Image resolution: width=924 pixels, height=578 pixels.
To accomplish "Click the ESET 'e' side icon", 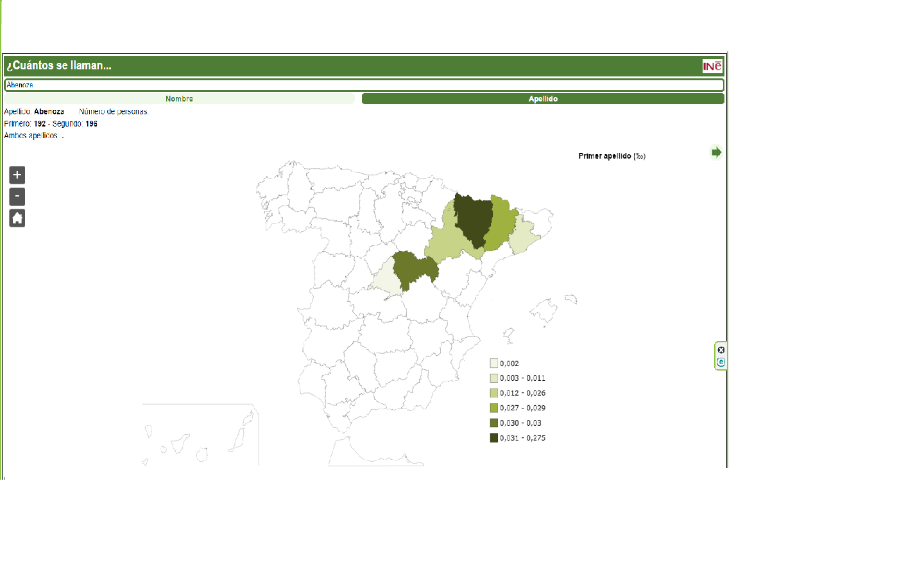I will point(721,362).
